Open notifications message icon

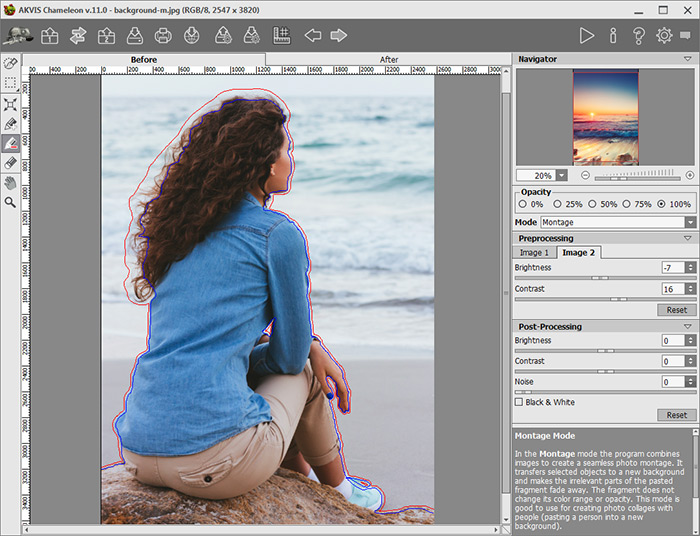[x=685, y=35]
